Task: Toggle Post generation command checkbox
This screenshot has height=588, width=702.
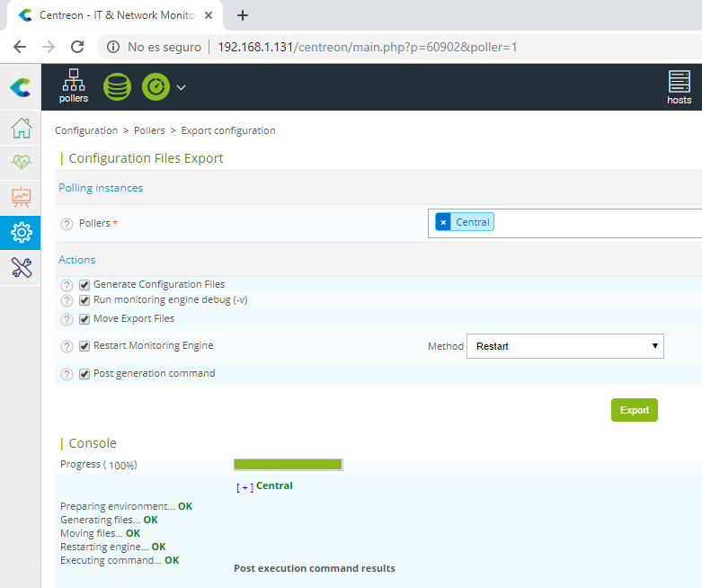Action: coord(84,374)
